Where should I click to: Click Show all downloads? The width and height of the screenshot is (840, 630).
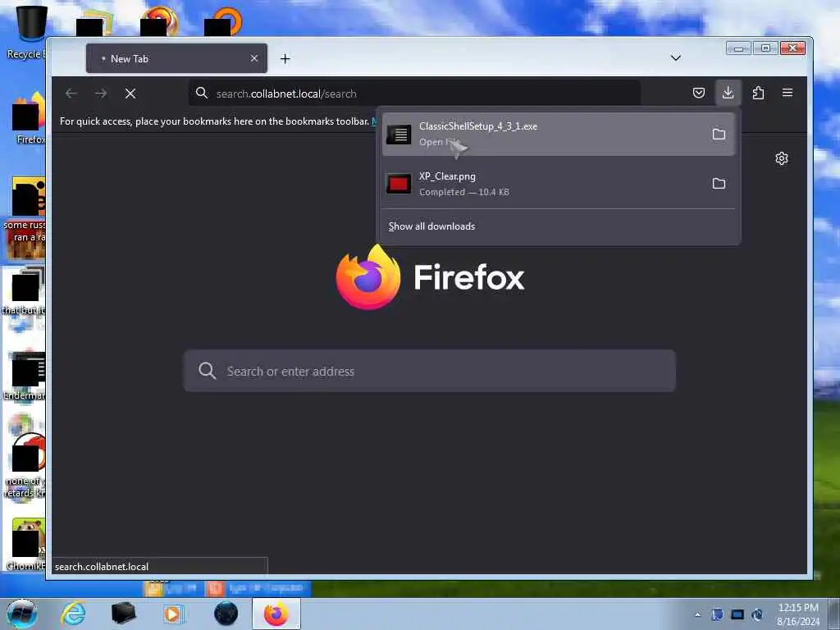(x=431, y=226)
